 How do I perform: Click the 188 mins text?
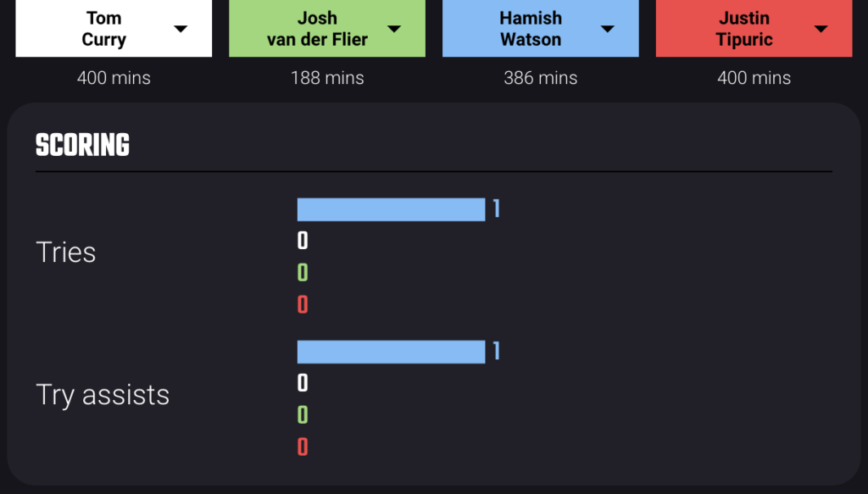[x=327, y=78]
